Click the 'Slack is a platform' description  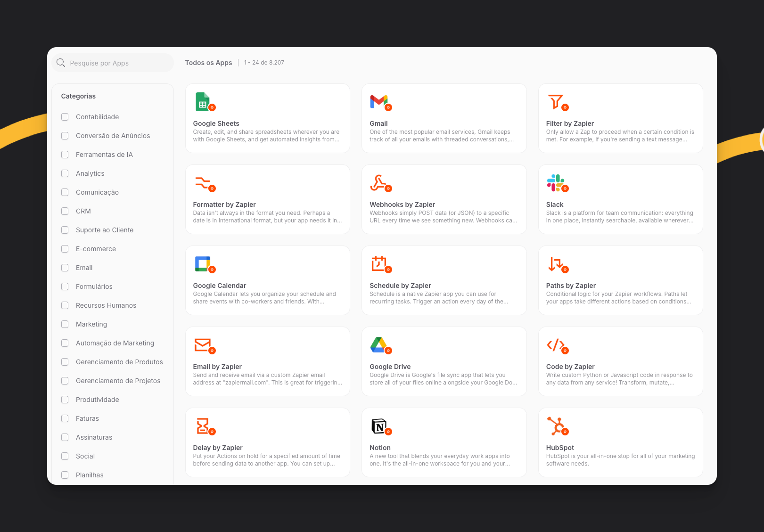620,217
